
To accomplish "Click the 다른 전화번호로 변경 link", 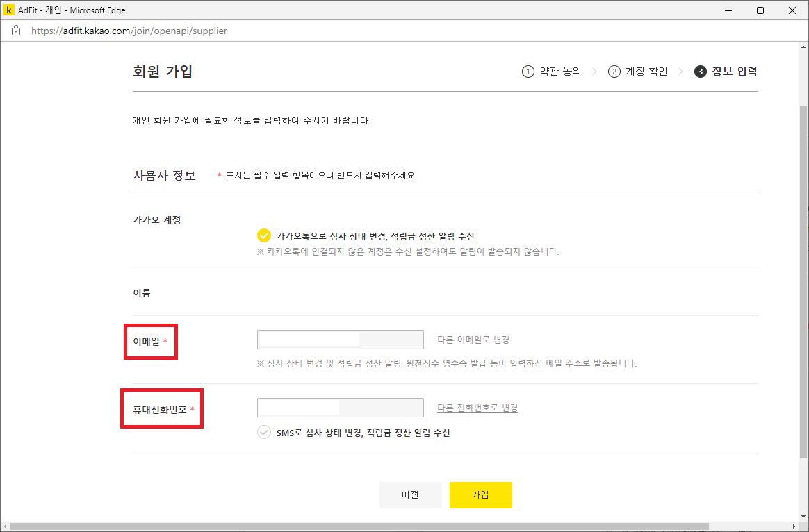I will click(x=477, y=408).
